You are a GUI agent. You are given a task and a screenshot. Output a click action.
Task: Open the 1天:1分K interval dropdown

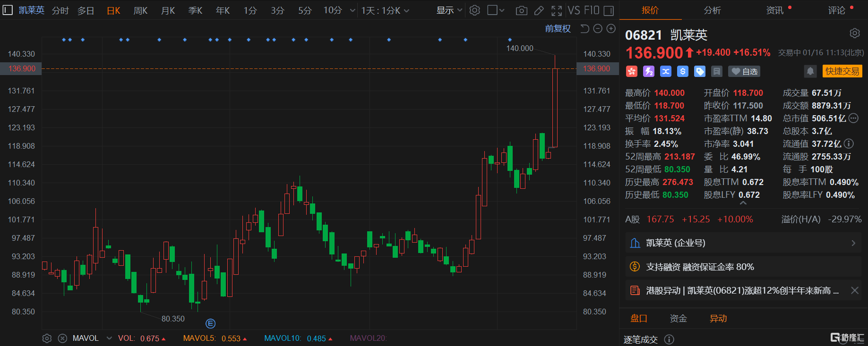pyautogui.click(x=385, y=10)
